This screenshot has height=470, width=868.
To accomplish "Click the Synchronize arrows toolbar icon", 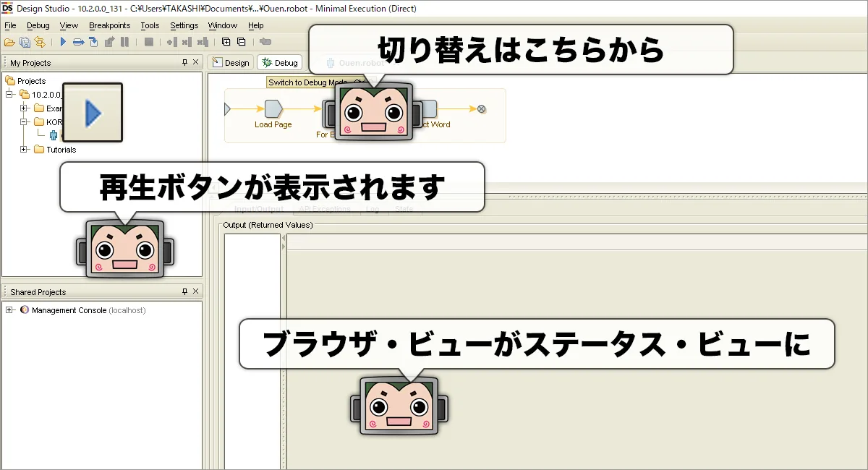I will coord(40,42).
